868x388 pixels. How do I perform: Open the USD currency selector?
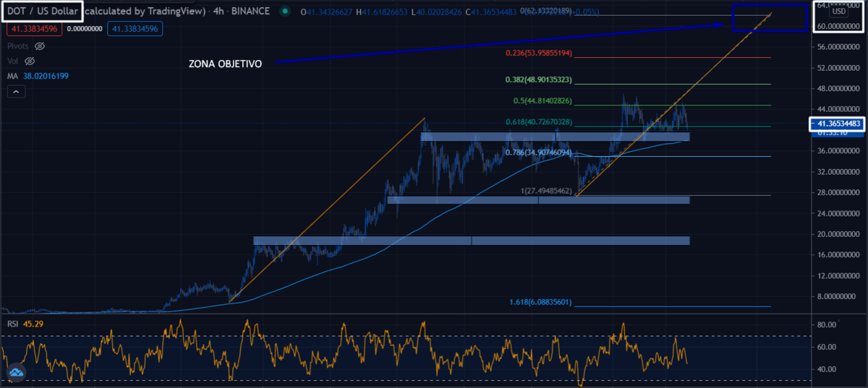[x=839, y=12]
